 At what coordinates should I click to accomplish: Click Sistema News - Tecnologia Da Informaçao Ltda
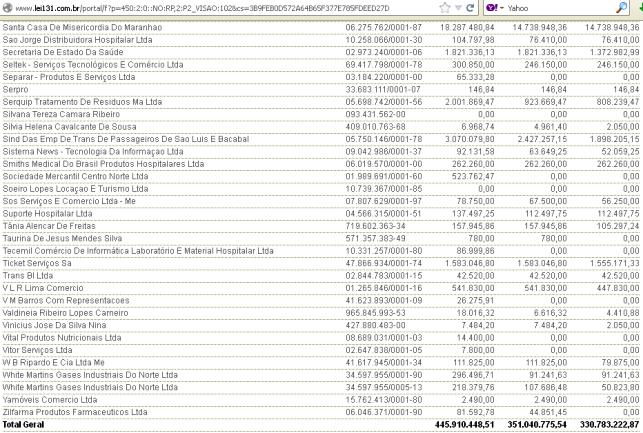(93, 151)
